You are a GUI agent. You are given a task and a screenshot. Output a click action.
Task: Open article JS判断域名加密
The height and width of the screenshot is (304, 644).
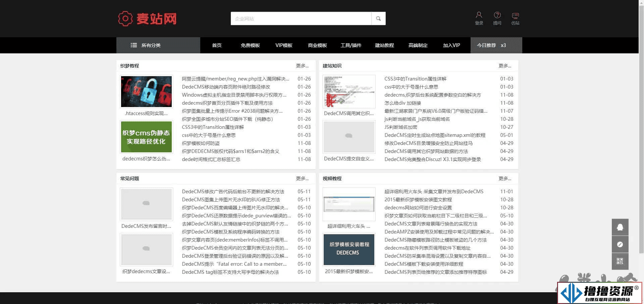(401, 127)
